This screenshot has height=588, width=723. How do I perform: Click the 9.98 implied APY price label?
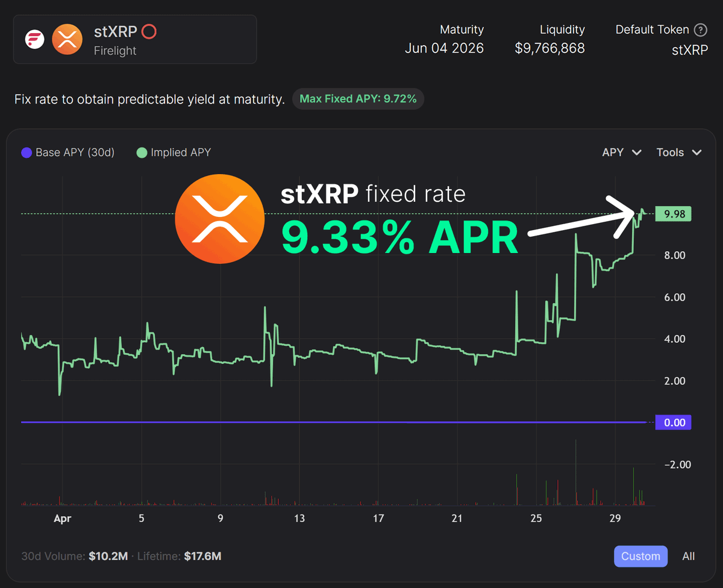click(674, 213)
